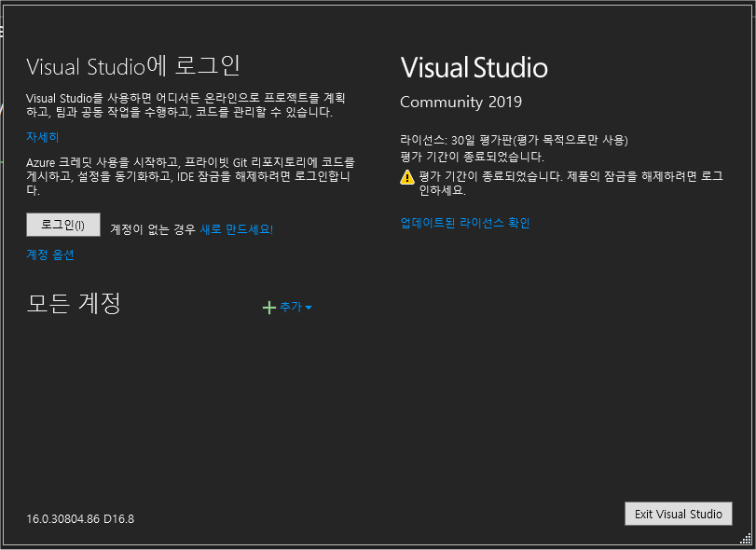Follow the 새로 만드세요! create account link

237,229
